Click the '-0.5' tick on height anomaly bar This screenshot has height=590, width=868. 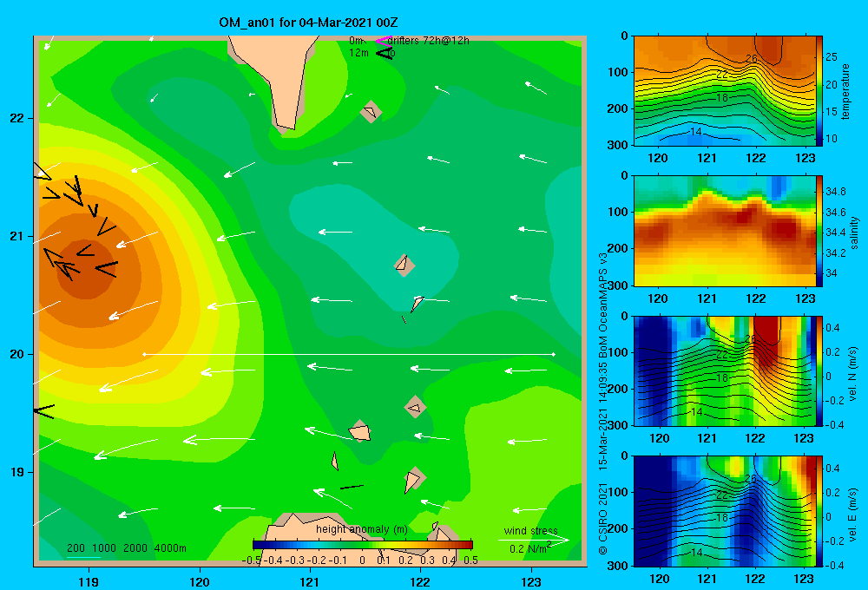click(x=252, y=560)
